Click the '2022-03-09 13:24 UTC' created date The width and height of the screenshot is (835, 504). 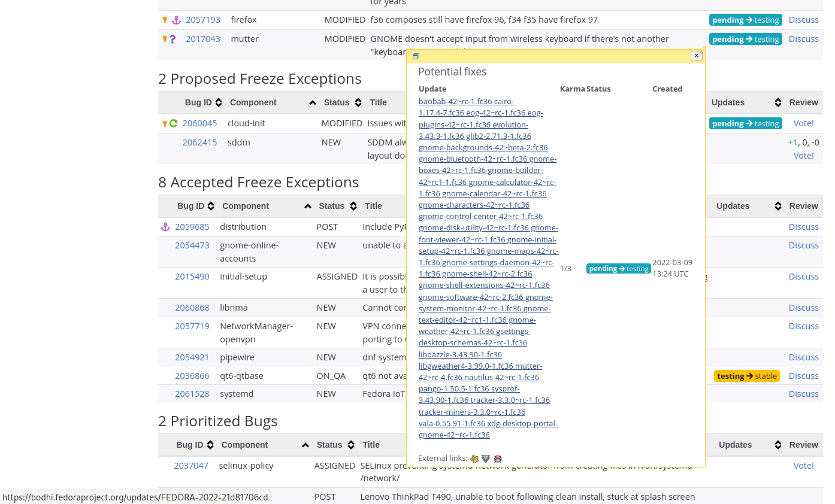coord(672,268)
